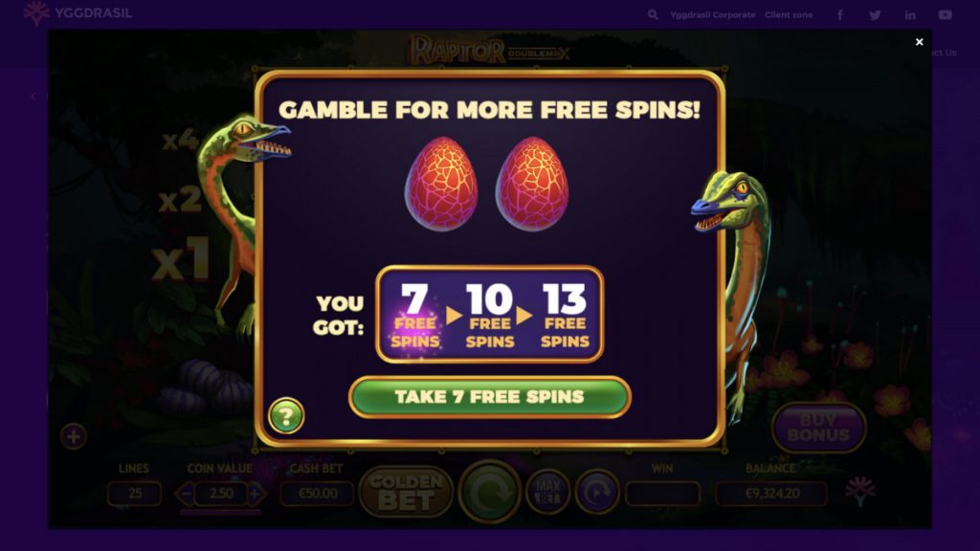Image resolution: width=980 pixels, height=551 pixels.
Task: Pick the right red dinosaur egg
Action: [532, 184]
